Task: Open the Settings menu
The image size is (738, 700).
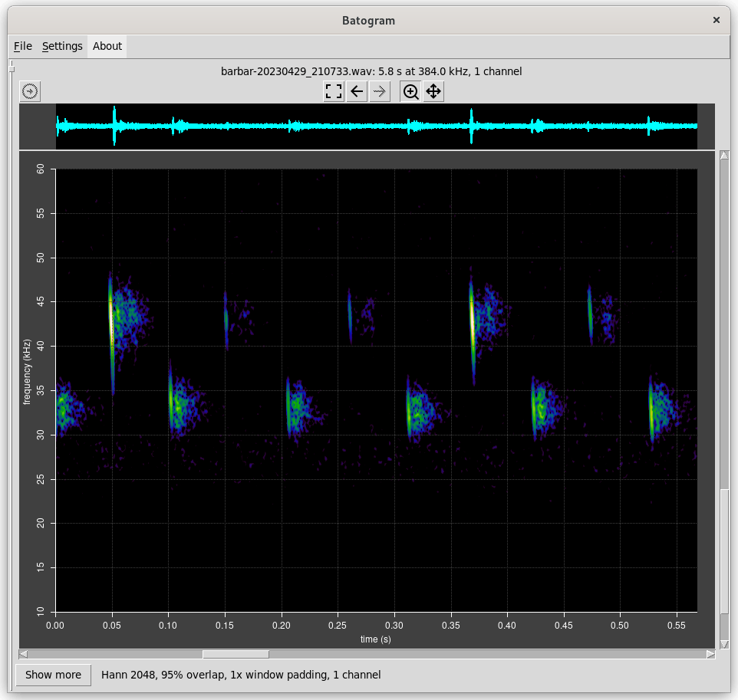Action: click(x=62, y=46)
